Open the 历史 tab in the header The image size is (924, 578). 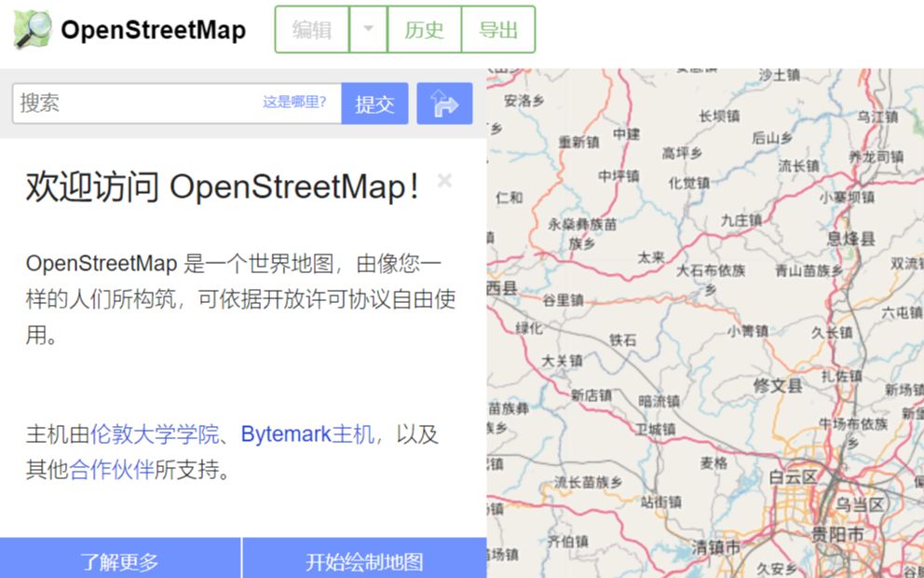(424, 29)
